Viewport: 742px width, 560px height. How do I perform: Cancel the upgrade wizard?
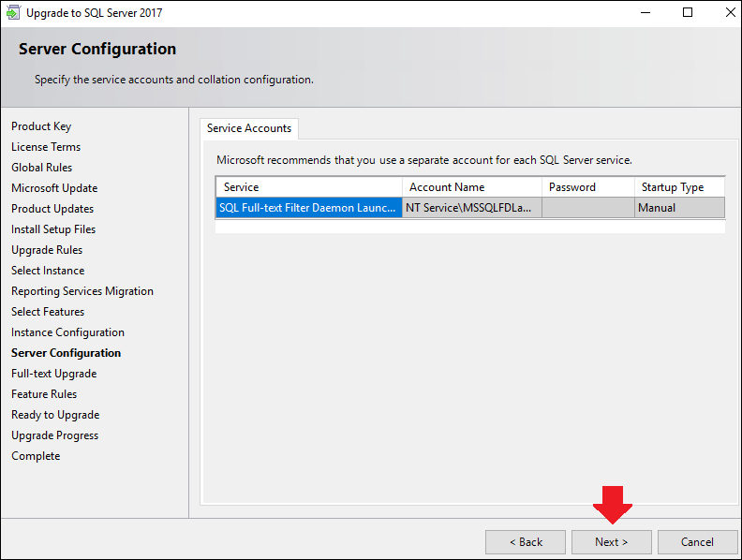point(698,542)
